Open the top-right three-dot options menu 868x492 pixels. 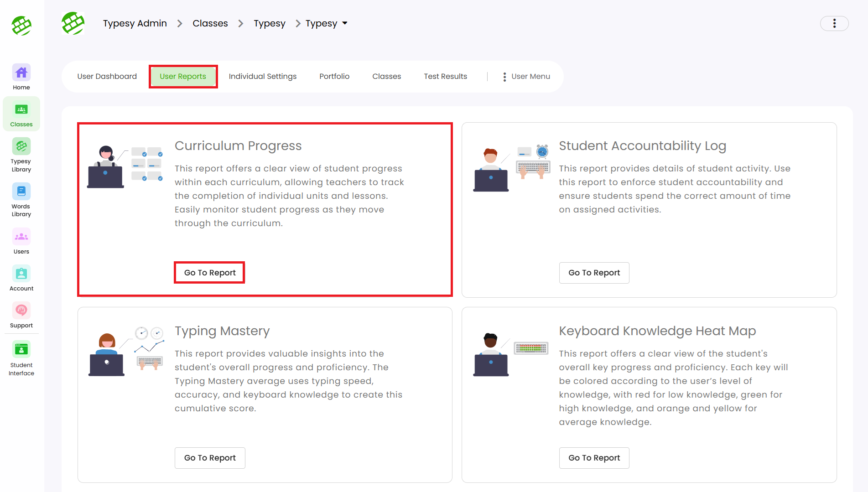coord(834,23)
